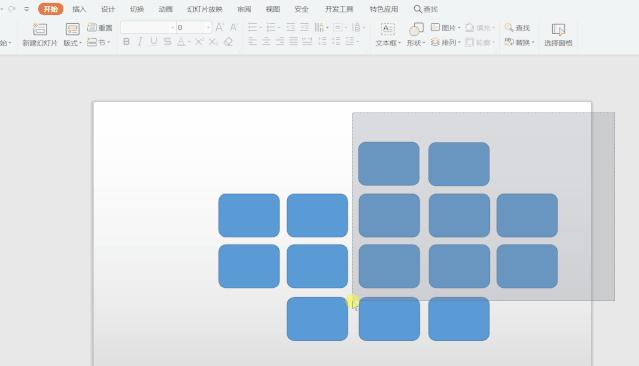Set paragraph to justify alignment
Viewport: 639px width, 366px height.
[x=293, y=42]
